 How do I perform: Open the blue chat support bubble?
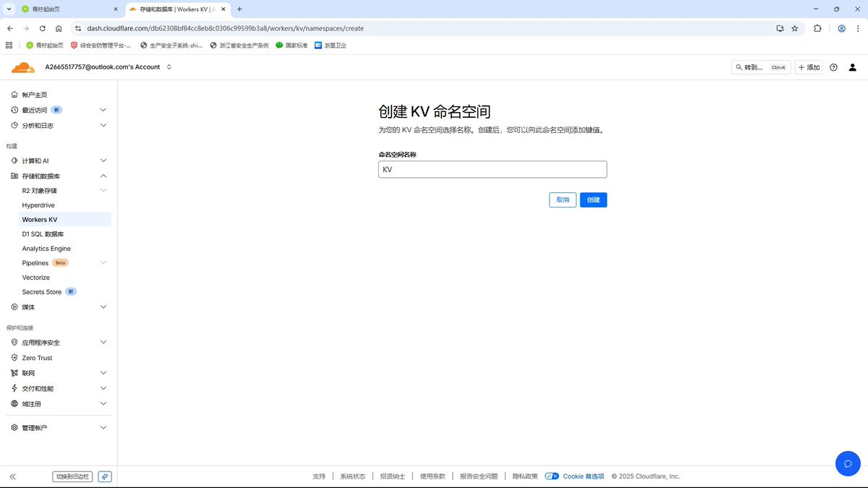coord(848,463)
